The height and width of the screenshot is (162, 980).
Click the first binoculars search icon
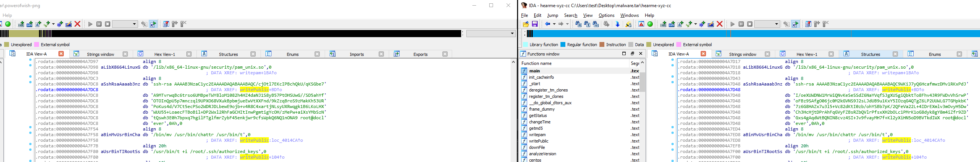click(578, 24)
